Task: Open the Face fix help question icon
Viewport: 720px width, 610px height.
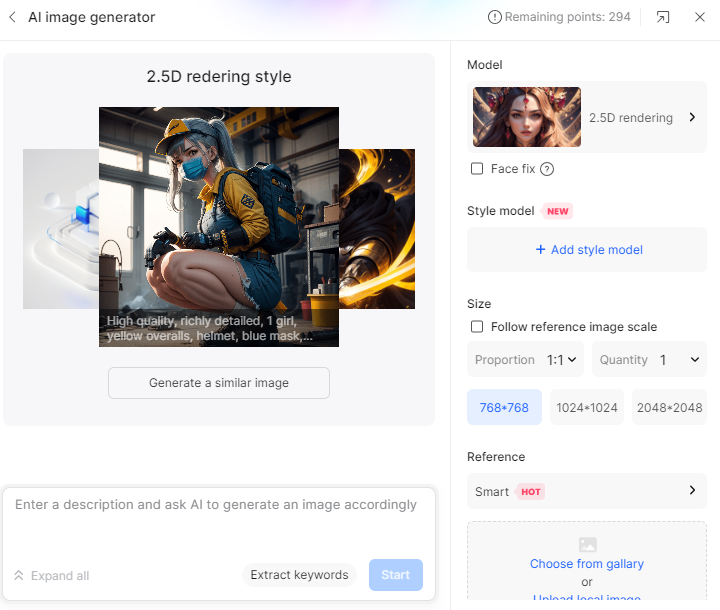Action: point(547,169)
